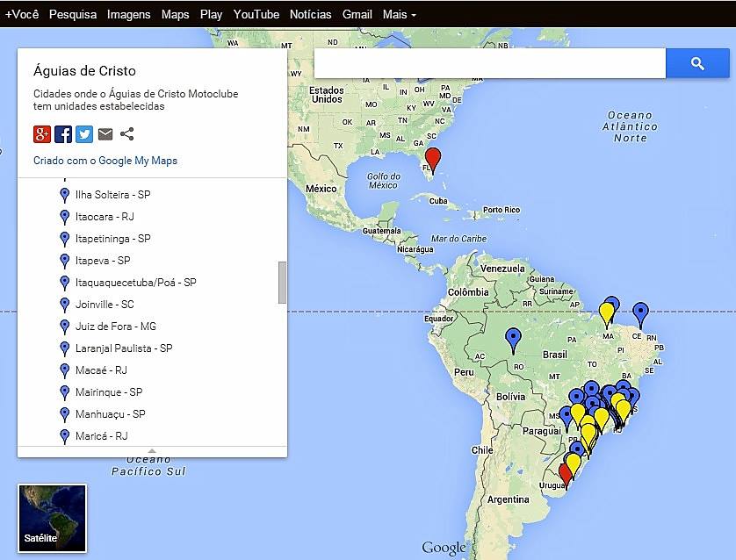Screen dimensions: 736x560
Task: Select 'Juiz de Fora - MG' list entry
Action: pyautogui.click(x=115, y=327)
